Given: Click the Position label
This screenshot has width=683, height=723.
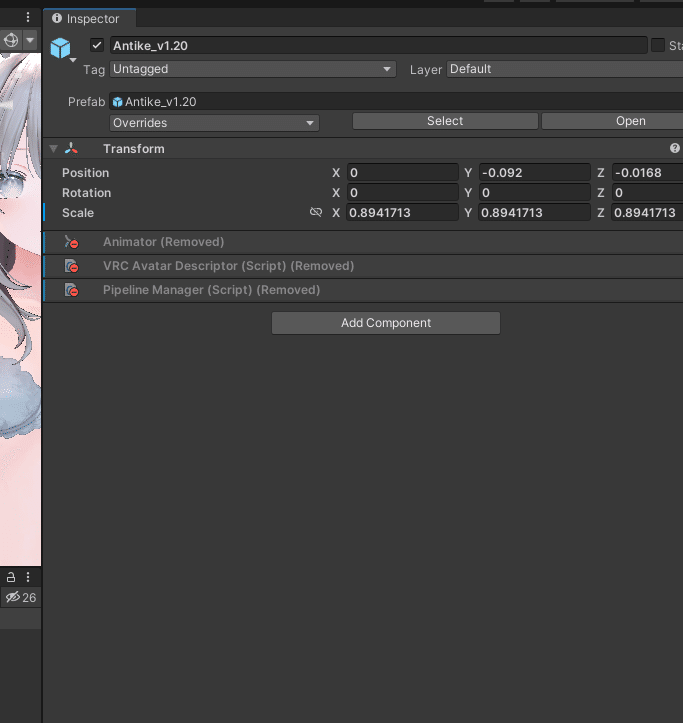Looking at the screenshot, I should (x=85, y=172).
